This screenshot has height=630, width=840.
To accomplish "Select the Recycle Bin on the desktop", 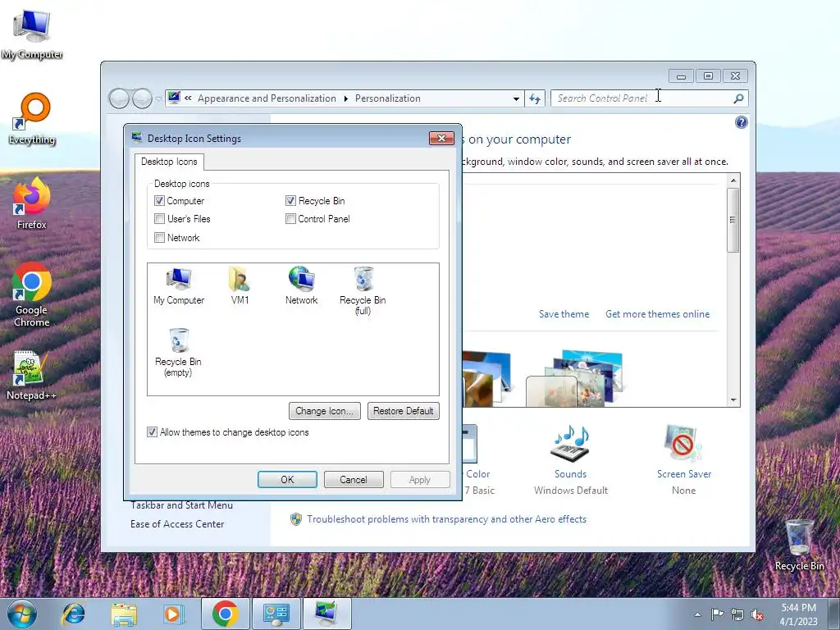I will coord(799,545).
